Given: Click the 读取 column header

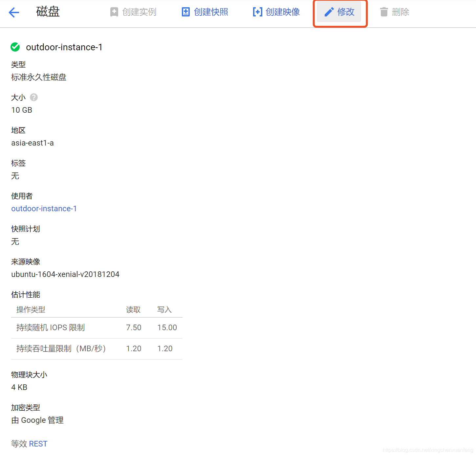Looking at the screenshot, I should [133, 309].
